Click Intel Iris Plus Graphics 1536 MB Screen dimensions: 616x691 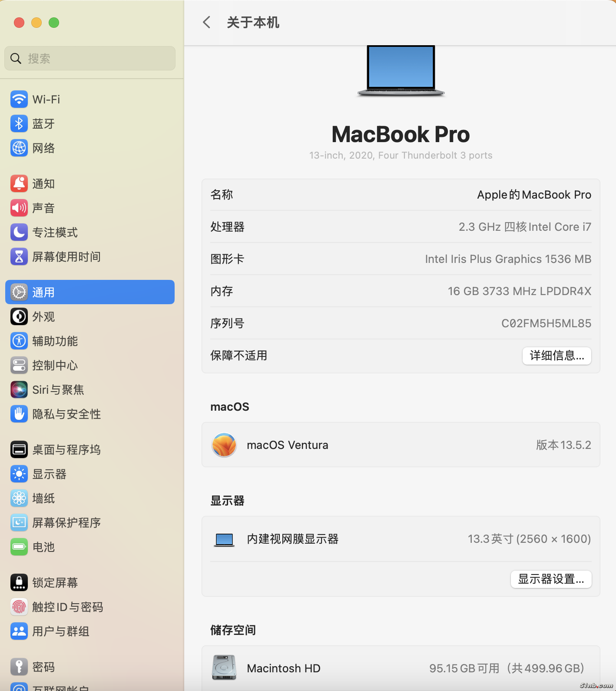tap(508, 259)
